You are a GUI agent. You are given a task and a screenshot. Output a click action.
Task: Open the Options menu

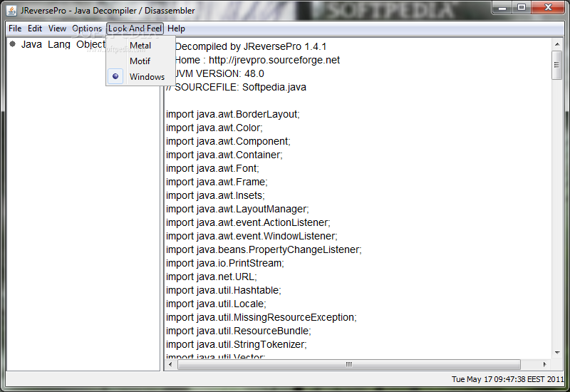point(87,29)
